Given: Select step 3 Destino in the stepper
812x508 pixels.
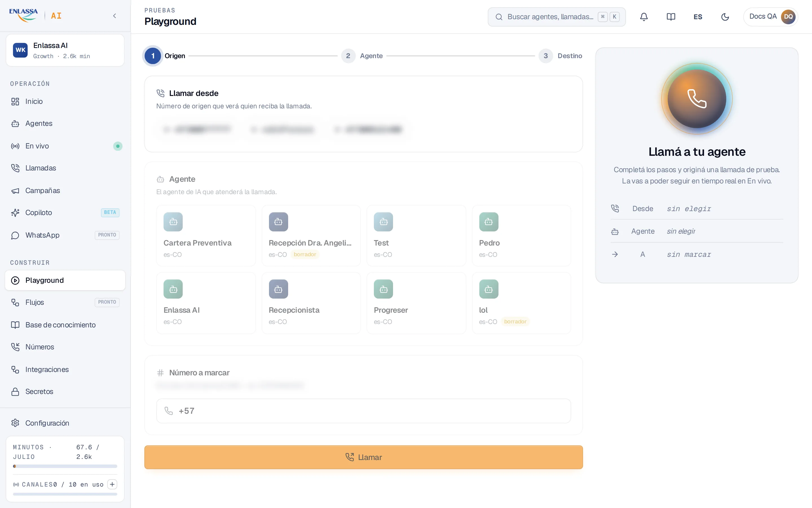Looking at the screenshot, I should (560, 56).
